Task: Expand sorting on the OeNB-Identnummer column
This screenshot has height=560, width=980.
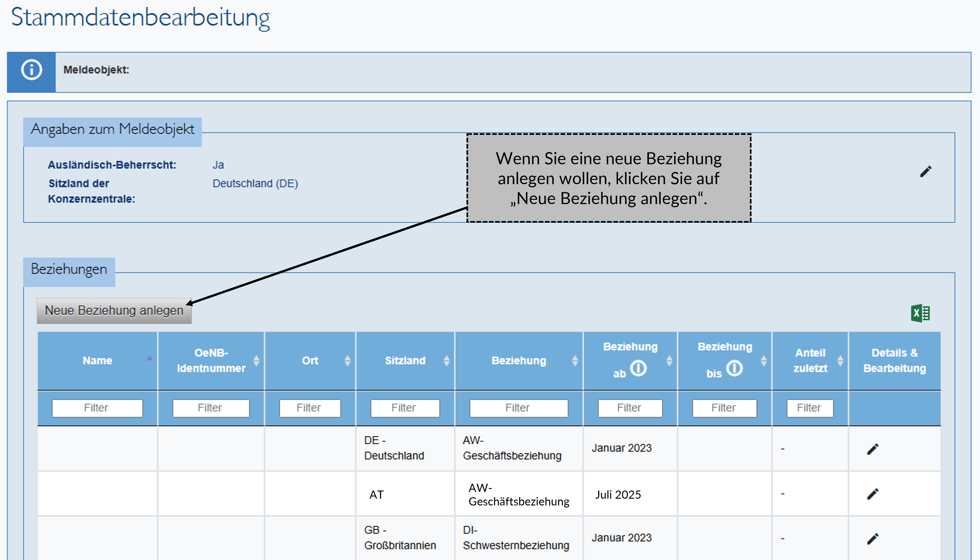Action: pos(256,360)
